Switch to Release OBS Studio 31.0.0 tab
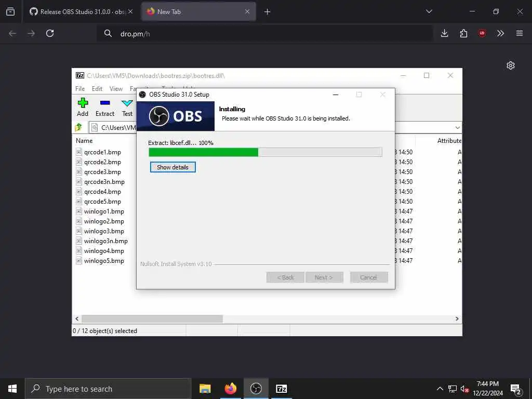The image size is (532, 399). point(81,11)
